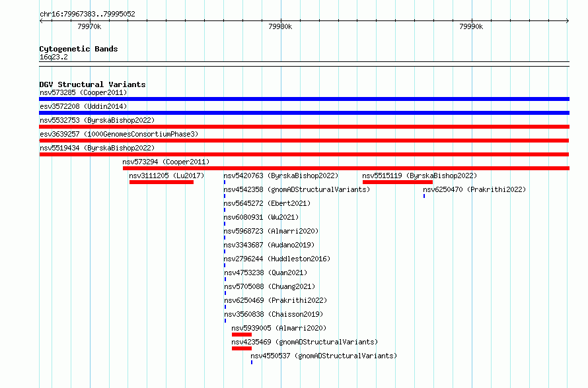Click the blue tick under nsv5420763
588x388 pixels.
225,182
